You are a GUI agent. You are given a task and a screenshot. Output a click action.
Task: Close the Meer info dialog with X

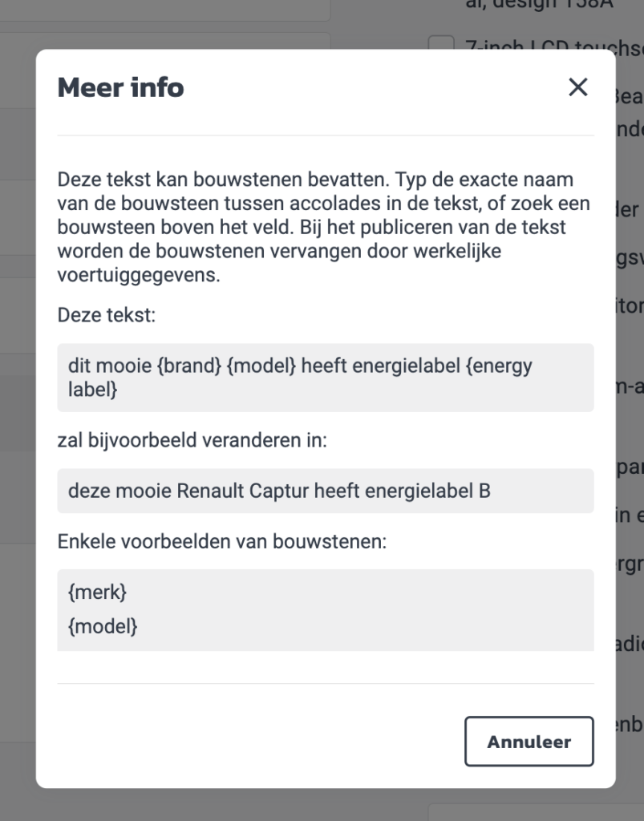tap(577, 87)
